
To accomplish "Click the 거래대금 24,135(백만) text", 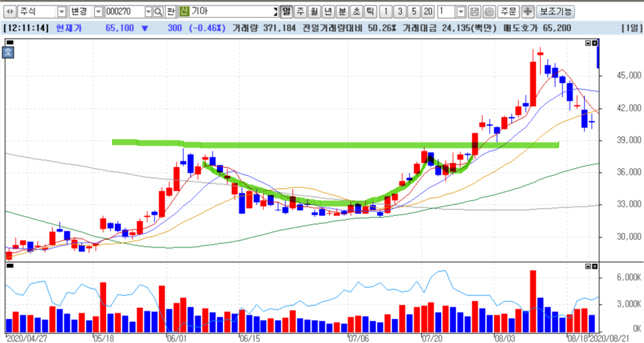I will (449, 28).
